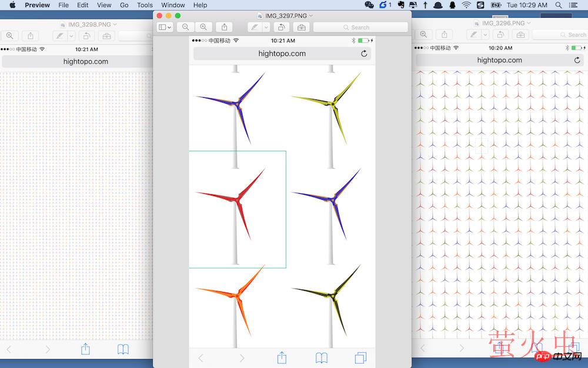Screen dimensions: 588x368
Task: Show the Markup toolbar in IMG_3297.PNG
Action: [302, 27]
